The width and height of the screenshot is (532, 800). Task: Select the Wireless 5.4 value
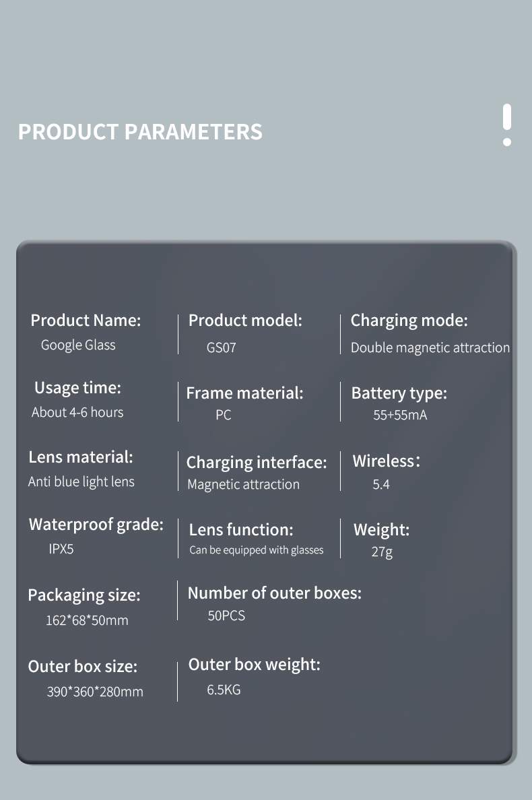381,484
